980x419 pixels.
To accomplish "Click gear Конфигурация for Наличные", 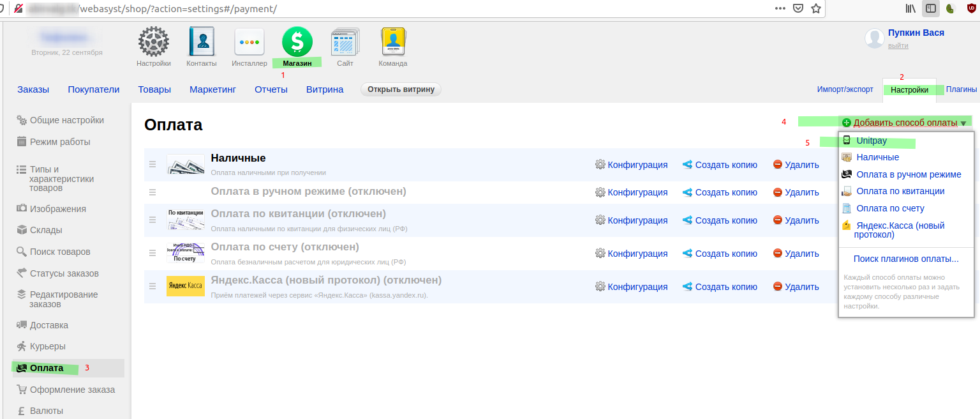I will point(631,165).
